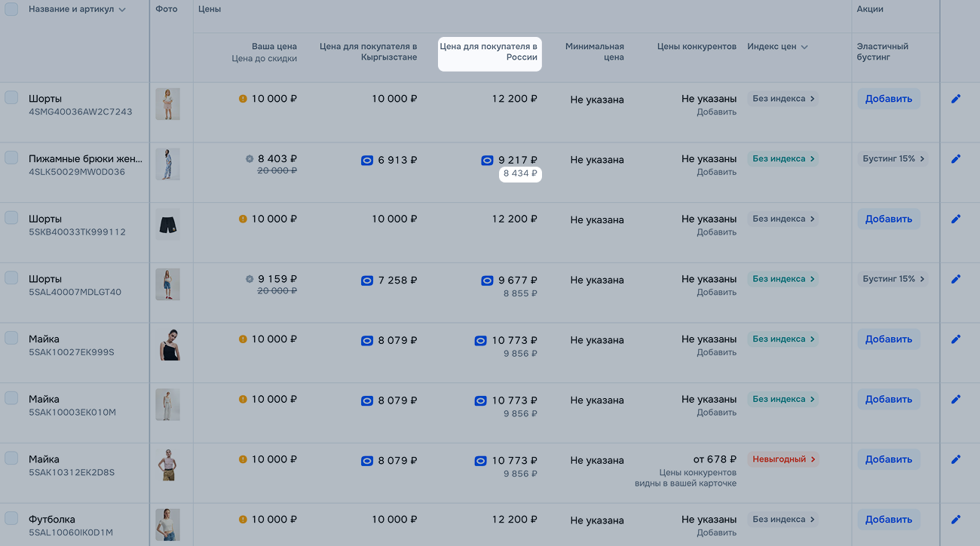This screenshot has height=546, width=980.
Task: Click pencil edit icon for Шорты 4SMG40036AW2C7243
Action: [956, 99]
